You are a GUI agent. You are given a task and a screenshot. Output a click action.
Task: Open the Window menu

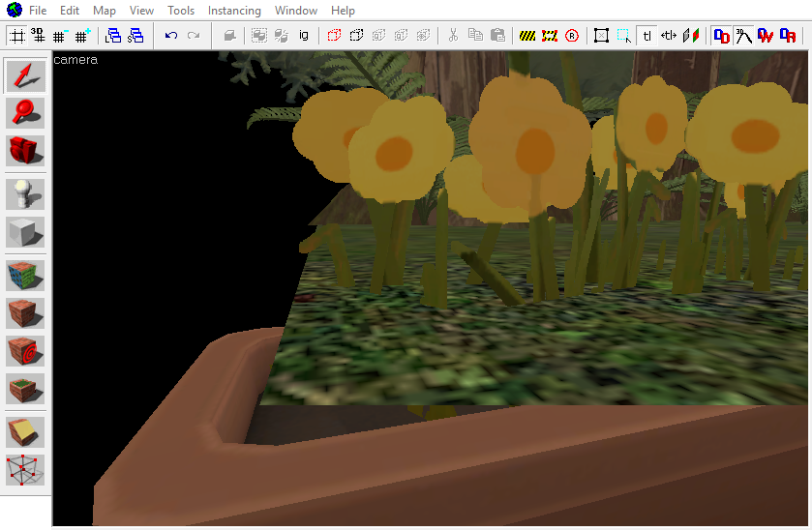[x=296, y=11]
